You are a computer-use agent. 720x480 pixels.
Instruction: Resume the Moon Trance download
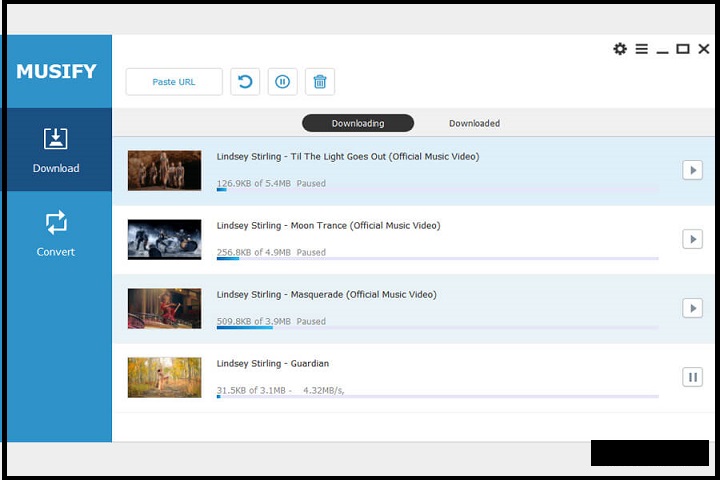pos(692,239)
